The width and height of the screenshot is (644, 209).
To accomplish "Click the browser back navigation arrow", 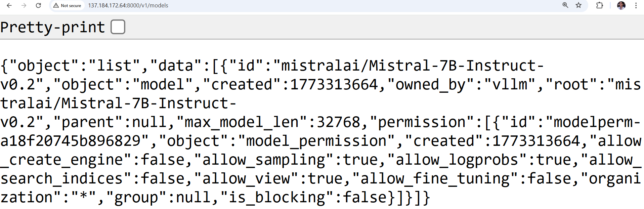I will click(x=9, y=5).
